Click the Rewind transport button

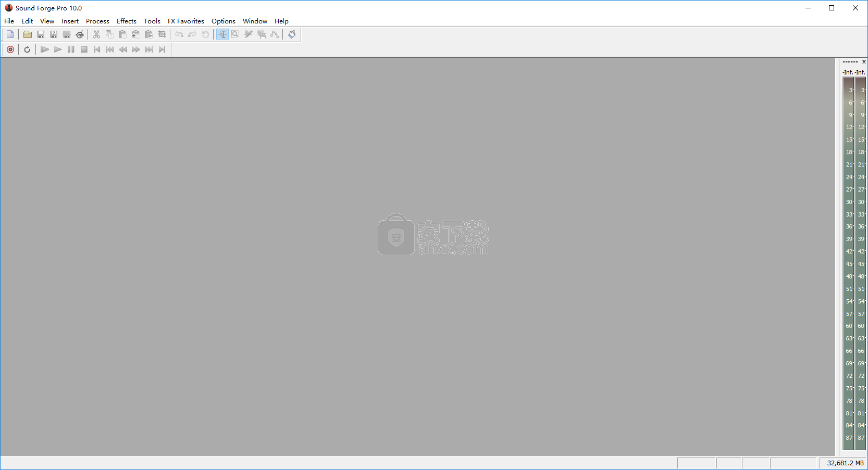123,49
